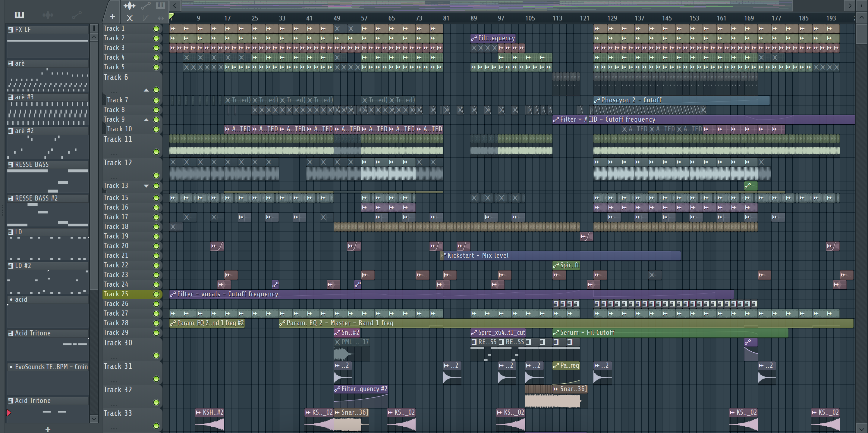Viewport: 868px width, 433px height.
Task: Click the dimmed double-arrow icon in playlist header
Action: pyautogui.click(x=160, y=18)
